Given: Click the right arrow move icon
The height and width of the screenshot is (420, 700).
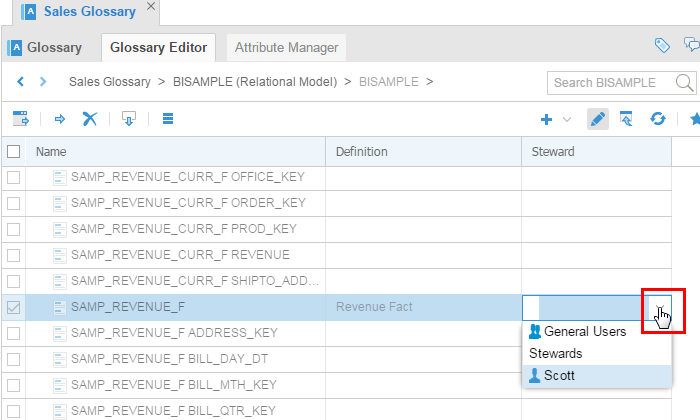Looking at the screenshot, I should (59, 119).
